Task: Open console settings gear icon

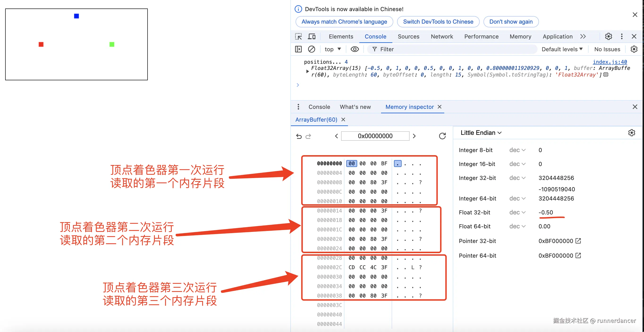Action: tap(634, 49)
